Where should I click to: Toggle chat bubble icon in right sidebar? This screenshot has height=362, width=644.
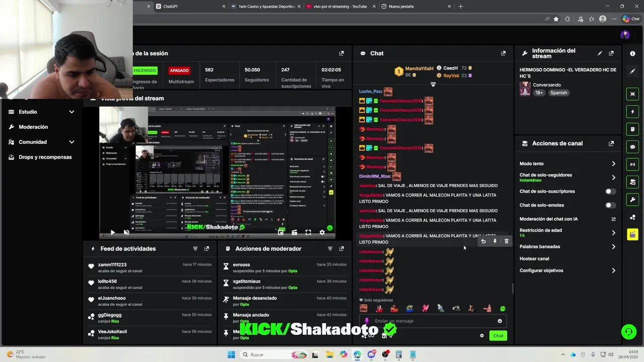632,147
